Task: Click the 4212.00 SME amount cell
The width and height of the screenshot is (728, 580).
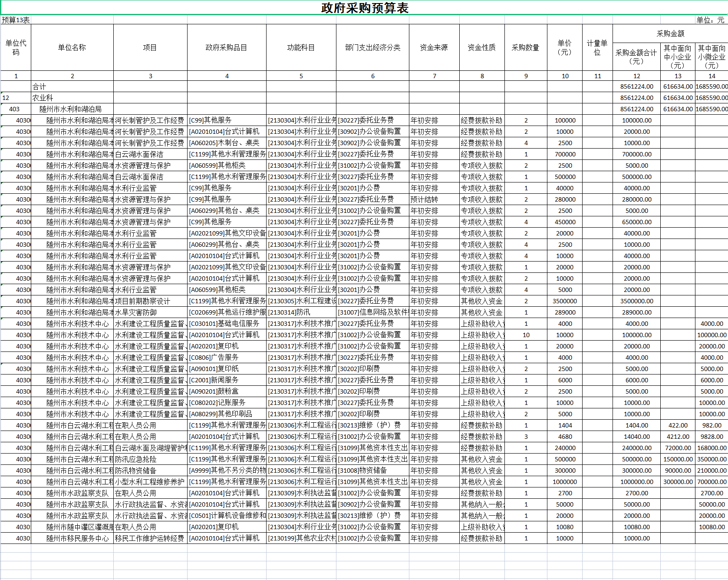Action: 678,437
